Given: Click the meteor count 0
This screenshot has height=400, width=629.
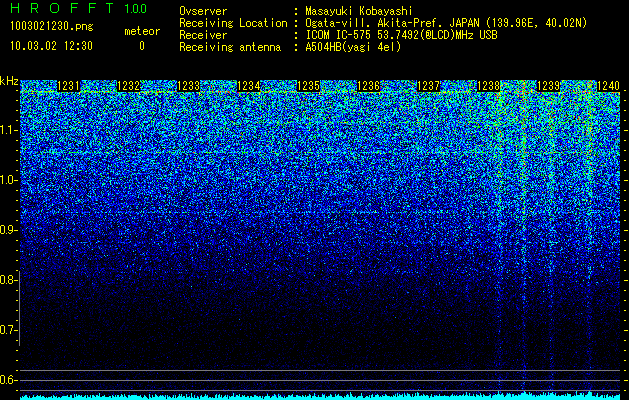Looking at the screenshot, I should [142, 46].
